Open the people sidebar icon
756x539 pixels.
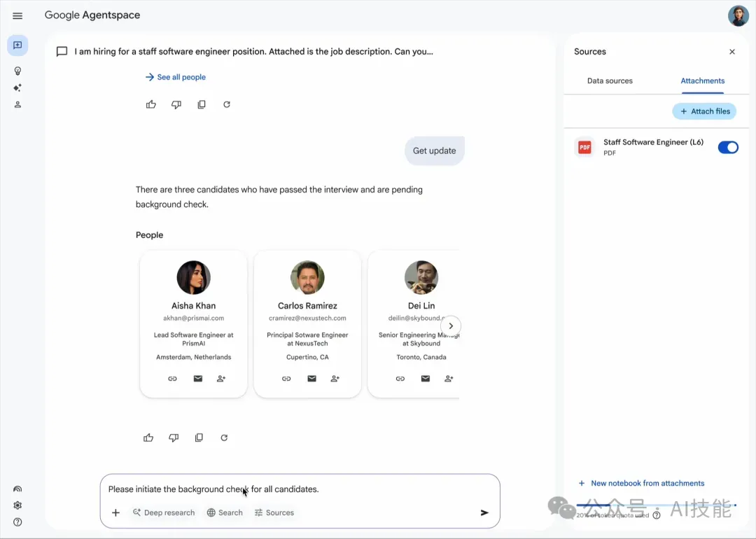[17, 104]
